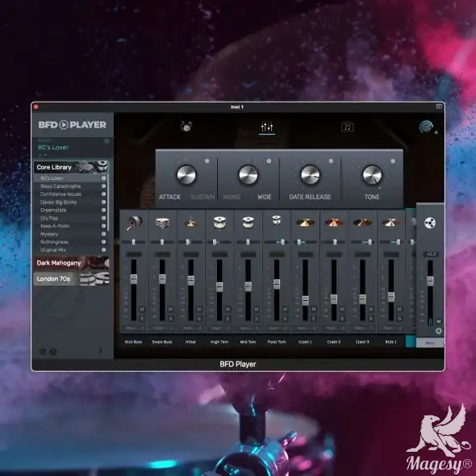Select the Hihat cymbal icon
This screenshot has width=476, height=476.
(190, 223)
